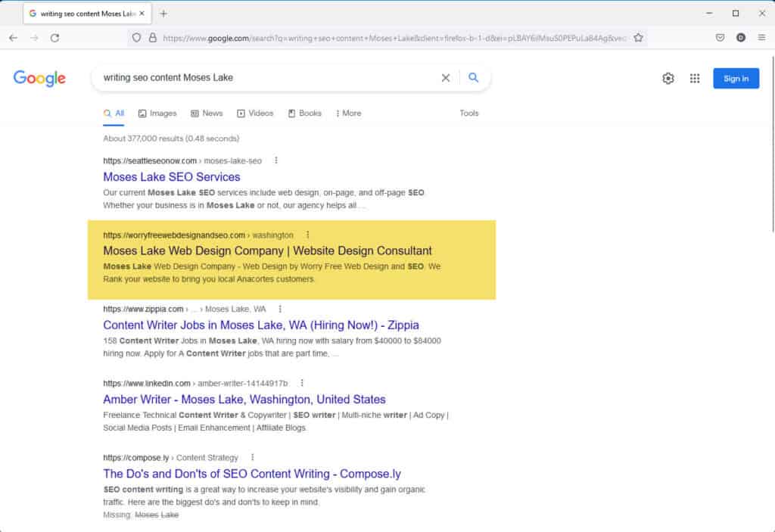Open Do's and Don'ts Compose.ly link
This screenshot has height=532, width=775.
point(252,473)
